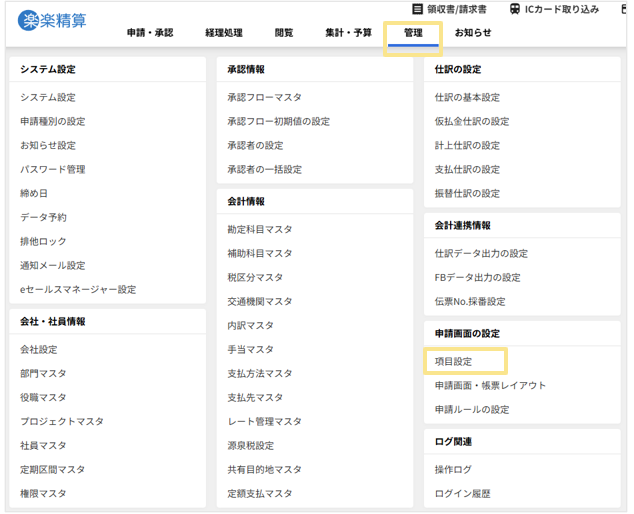Click 仕訳の基本設定 link

467,97
